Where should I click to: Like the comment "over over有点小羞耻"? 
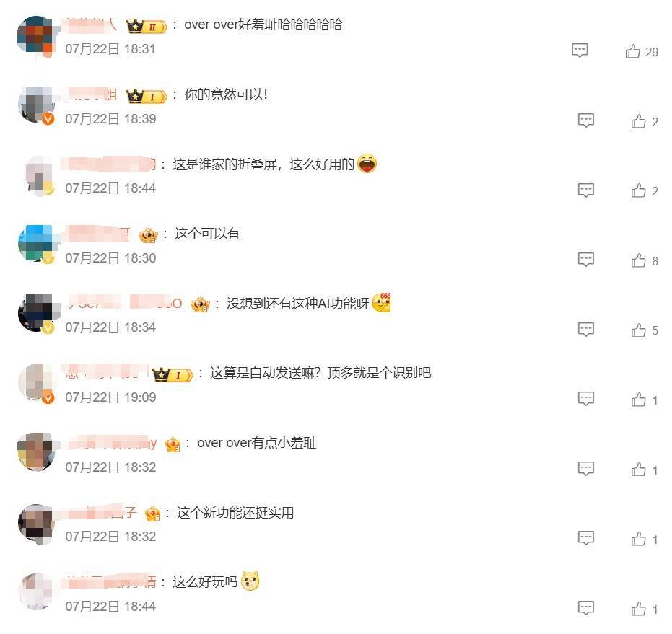pyautogui.click(x=638, y=470)
